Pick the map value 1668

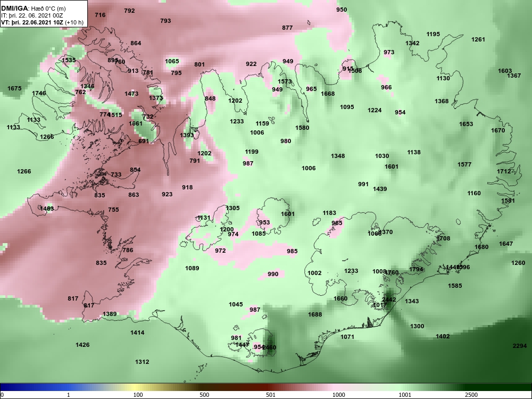tap(328, 94)
